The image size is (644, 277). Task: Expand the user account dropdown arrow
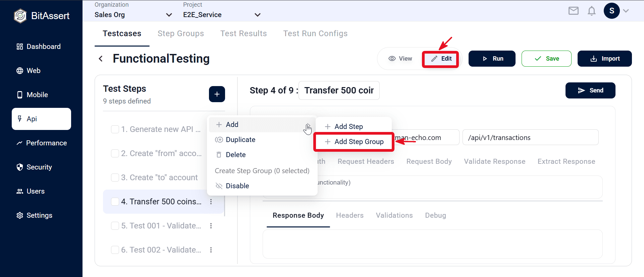[x=626, y=11]
